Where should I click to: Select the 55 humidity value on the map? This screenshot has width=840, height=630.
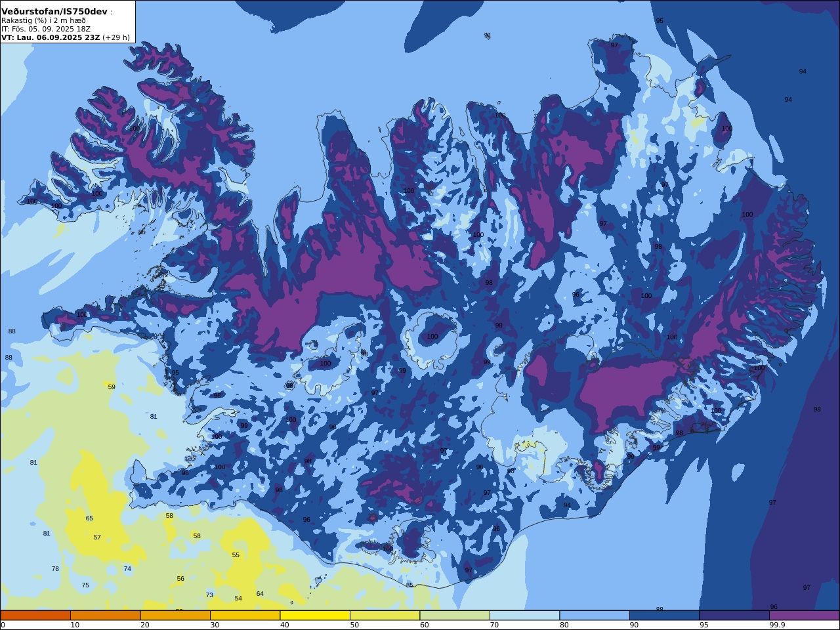coord(236,555)
